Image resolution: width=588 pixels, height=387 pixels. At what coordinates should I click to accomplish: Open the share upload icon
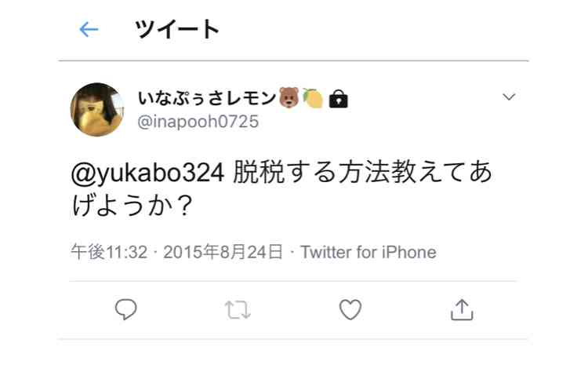point(462,309)
